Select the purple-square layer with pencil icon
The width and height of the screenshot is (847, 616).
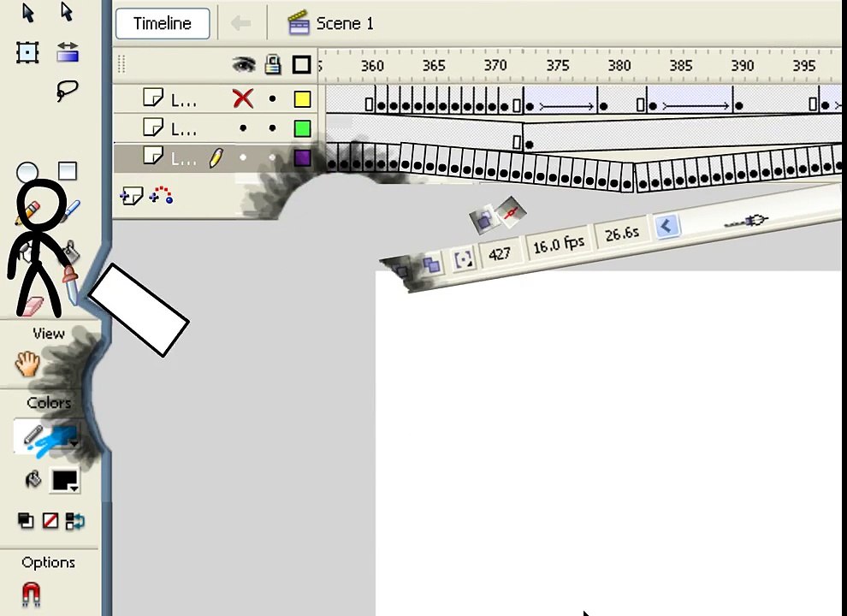click(215, 157)
